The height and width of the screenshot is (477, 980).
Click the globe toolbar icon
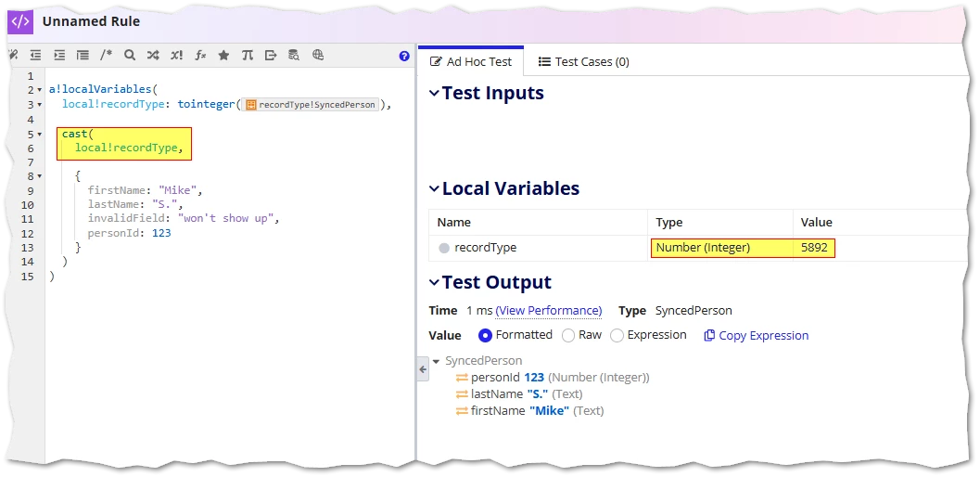click(317, 55)
